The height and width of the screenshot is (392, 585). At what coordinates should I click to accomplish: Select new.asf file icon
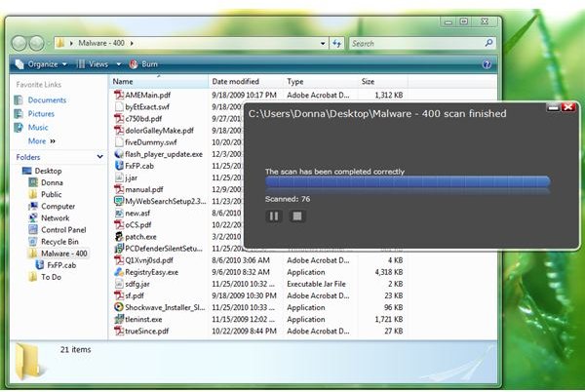(119, 214)
